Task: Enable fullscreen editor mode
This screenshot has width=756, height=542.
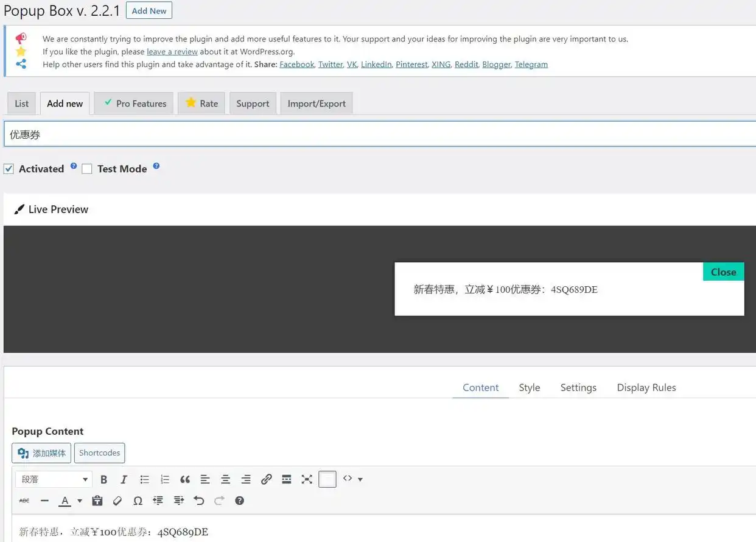Action: click(307, 480)
